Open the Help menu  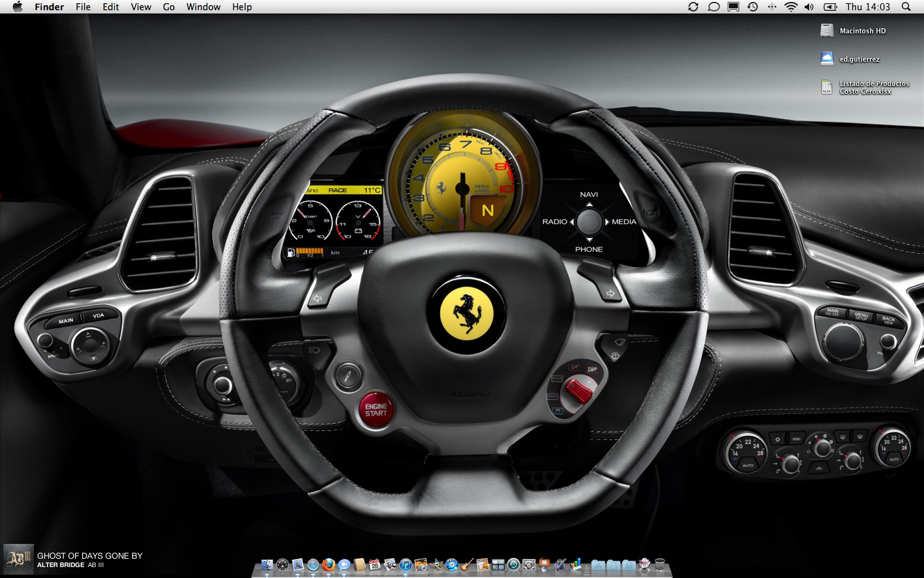[x=242, y=6]
